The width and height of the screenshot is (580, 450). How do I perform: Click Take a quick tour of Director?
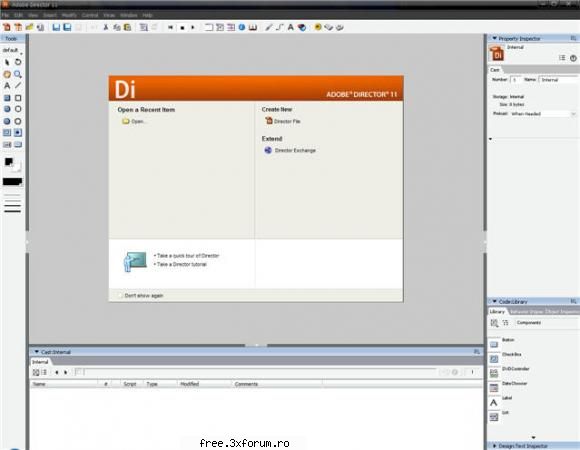coord(188,256)
